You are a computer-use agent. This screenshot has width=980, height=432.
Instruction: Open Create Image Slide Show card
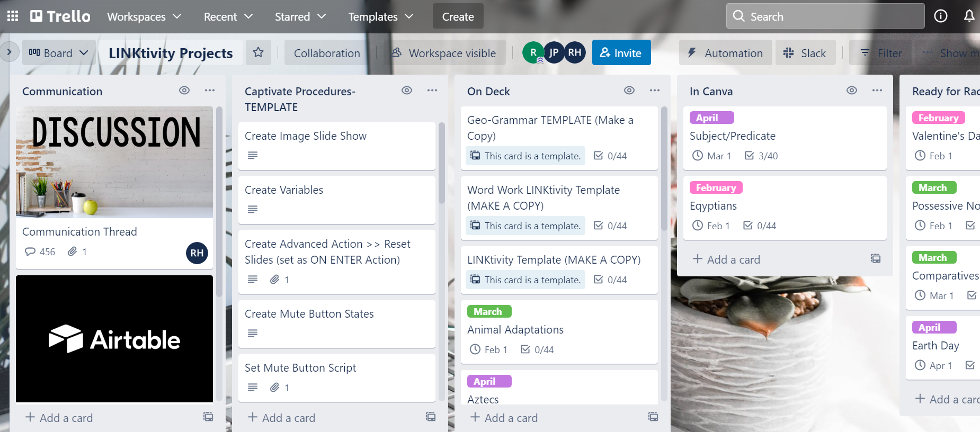pyautogui.click(x=337, y=146)
